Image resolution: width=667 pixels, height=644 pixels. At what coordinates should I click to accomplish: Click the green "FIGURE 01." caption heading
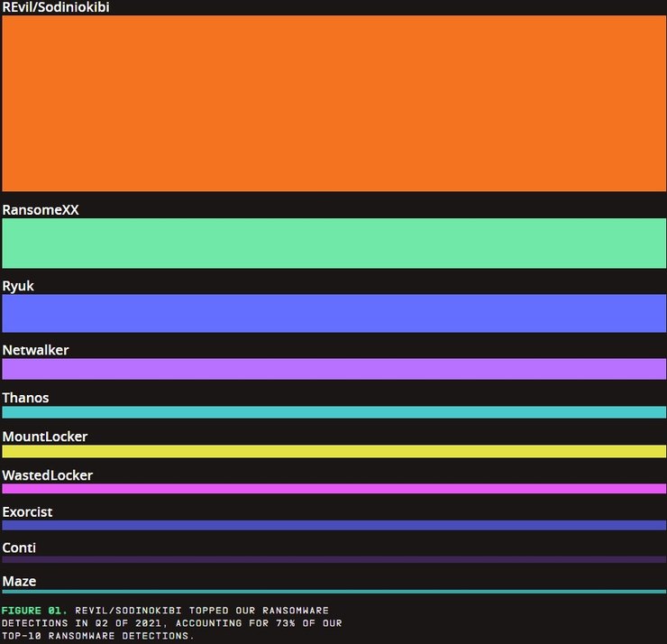point(34,611)
